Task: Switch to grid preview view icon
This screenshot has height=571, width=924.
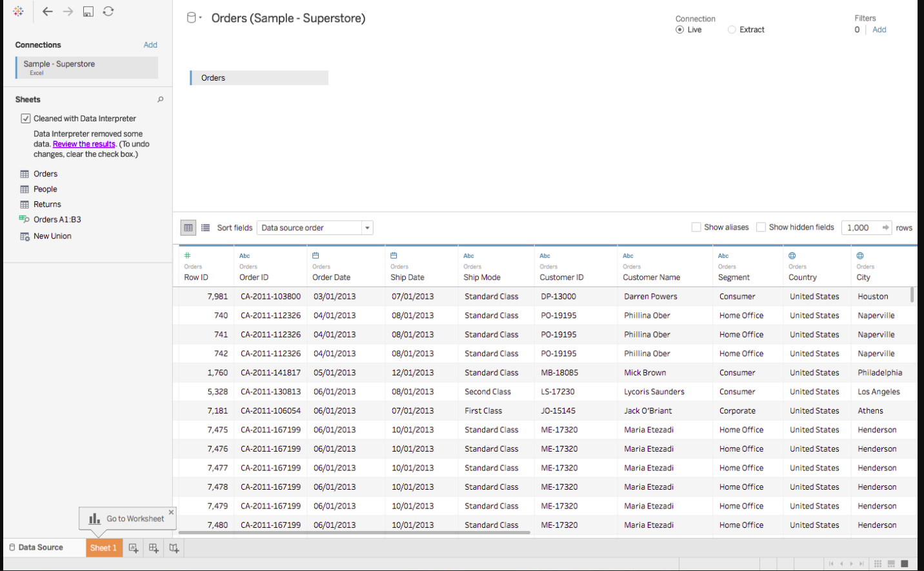Action: [x=188, y=228]
